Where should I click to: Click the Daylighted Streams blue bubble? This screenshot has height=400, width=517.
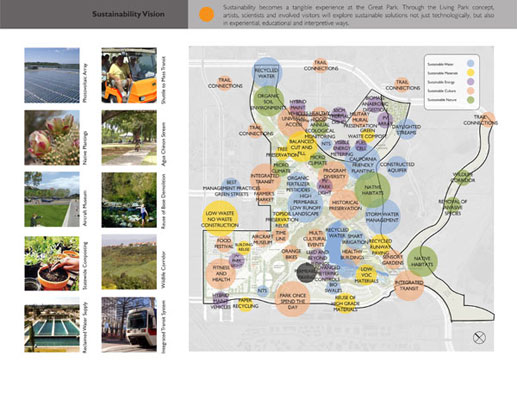406,129
